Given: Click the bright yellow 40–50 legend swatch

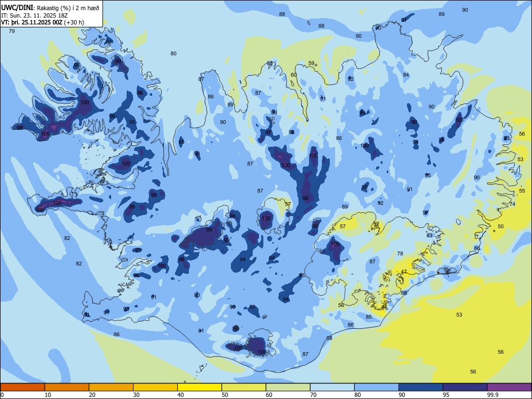Looking at the screenshot, I should (x=199, y=387).
